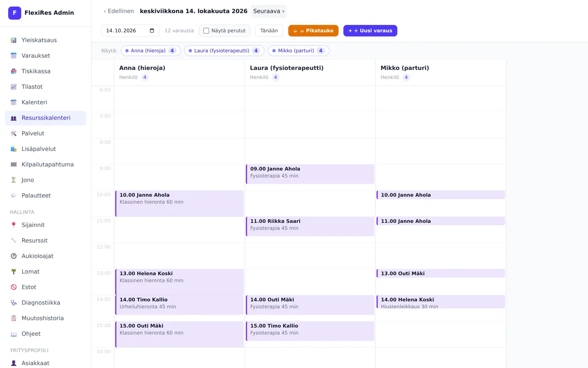Click the 14.10.2026 date input field
This screenshot has width=588, height=368.
(130, 31)
